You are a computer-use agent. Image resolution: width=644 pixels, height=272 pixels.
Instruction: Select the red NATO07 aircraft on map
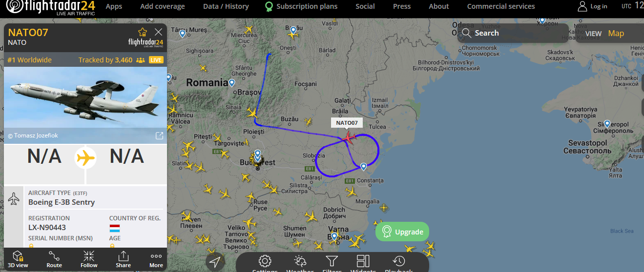(349, 137)
